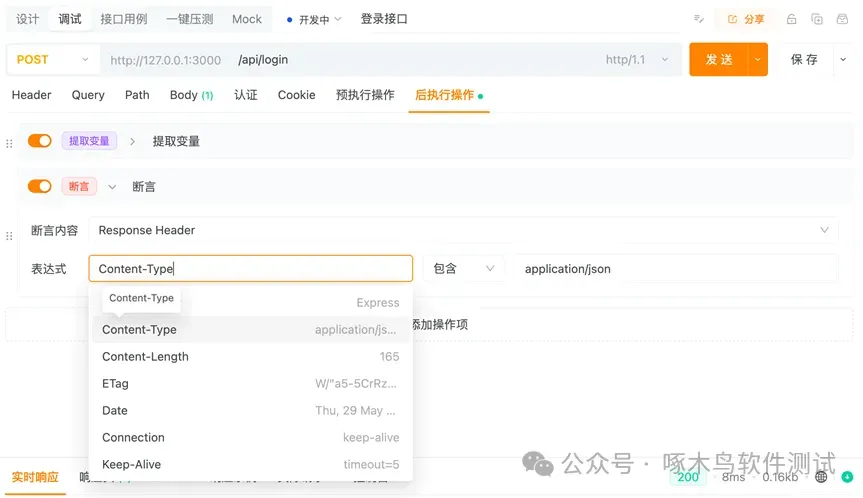Open the 设计 tab

(x=27, y=19)
